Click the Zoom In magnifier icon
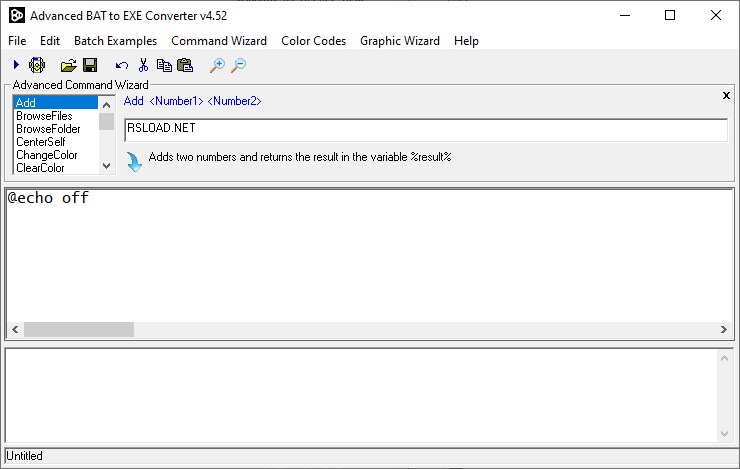 tap(216, 65)
